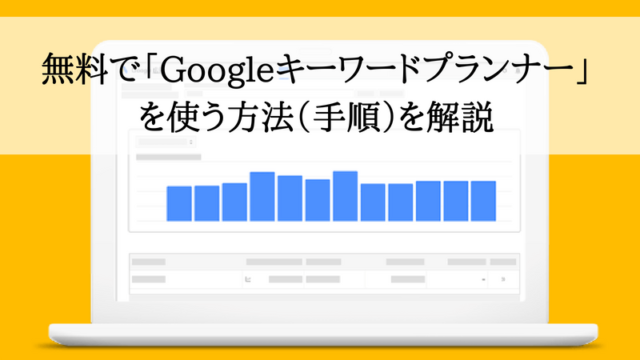Image resolution: width=640 pixels, height=360 pixels.
Task: Click the chevron arrow at table row end
Action: [503, 280]
